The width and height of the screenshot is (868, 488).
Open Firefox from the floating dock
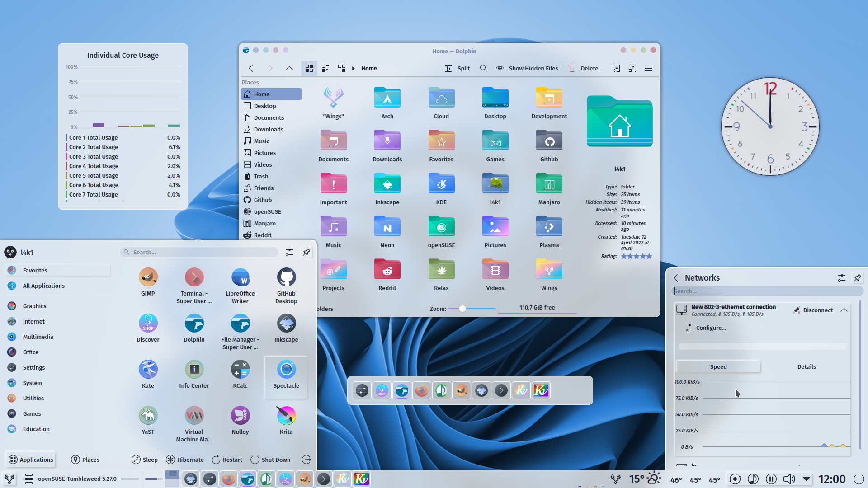[421, 390]
